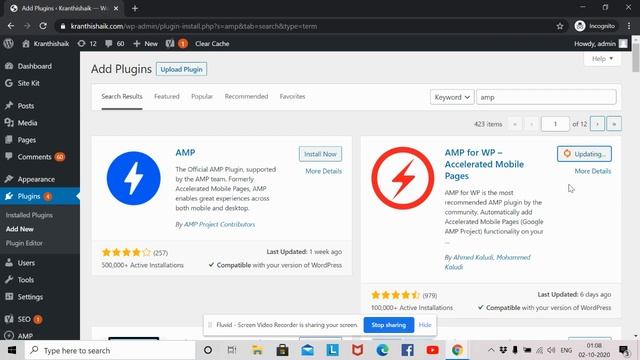This screenshot has height=360, width=640.
Task: Open Dashboard in the sidebar
Action: pyautogui.click(x=34, y=66)
